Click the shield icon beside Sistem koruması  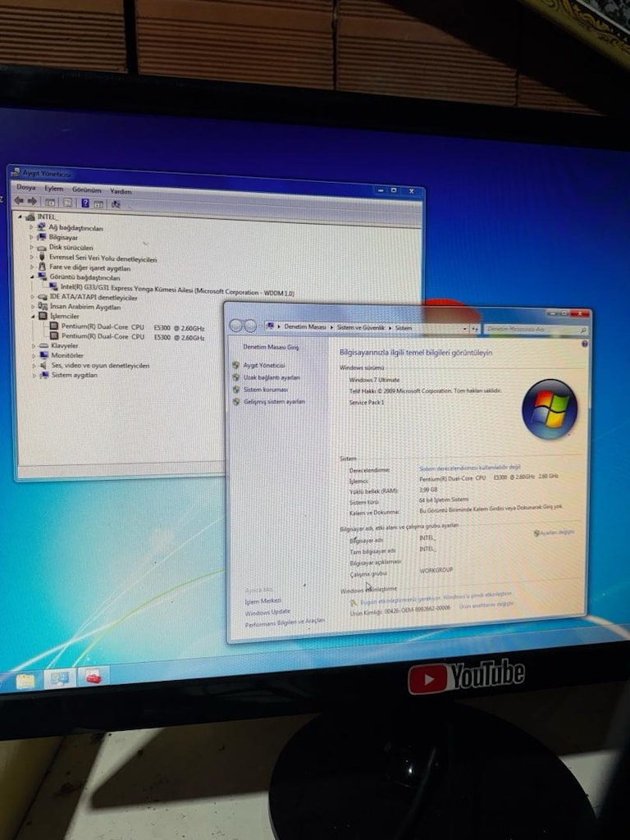pos(236,390)
